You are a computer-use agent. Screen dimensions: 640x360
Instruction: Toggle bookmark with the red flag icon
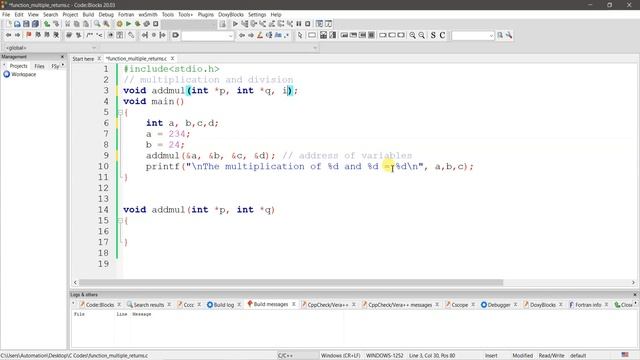29,36
